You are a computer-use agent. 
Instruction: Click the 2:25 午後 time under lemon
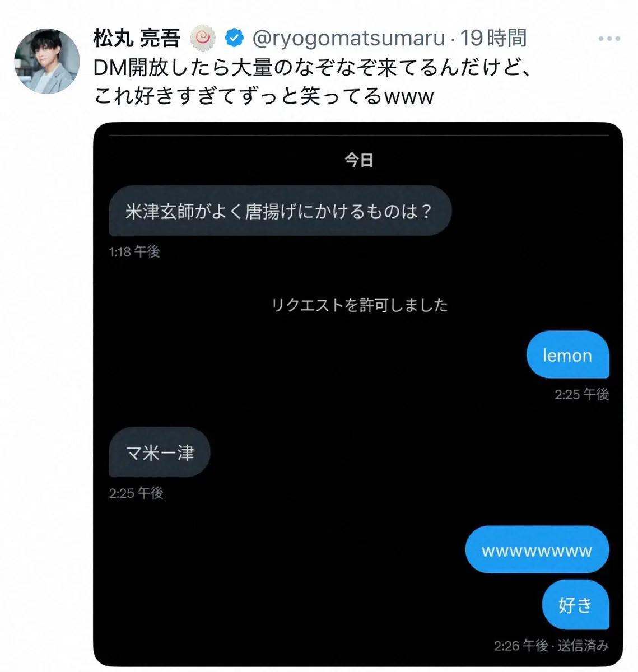click(581, 394)
